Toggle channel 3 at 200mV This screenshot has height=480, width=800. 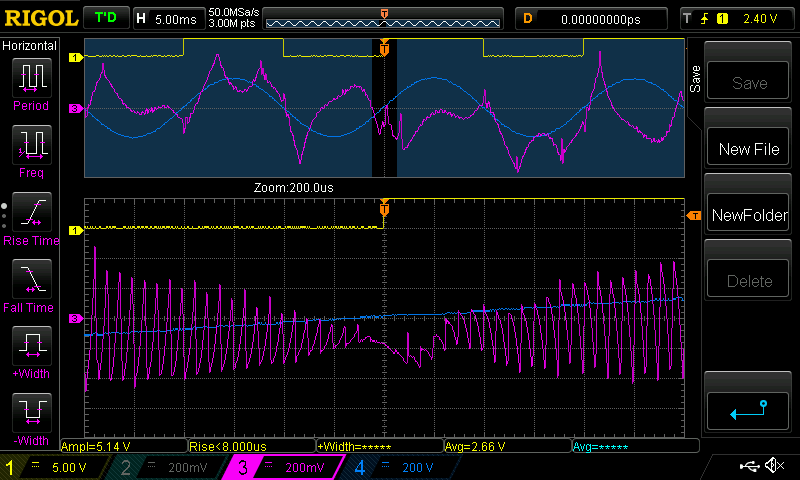(x=287, y=467)
